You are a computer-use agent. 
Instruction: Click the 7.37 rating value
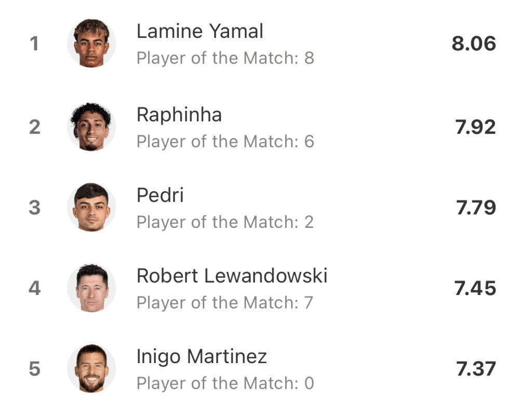click(x=476, y=369)
